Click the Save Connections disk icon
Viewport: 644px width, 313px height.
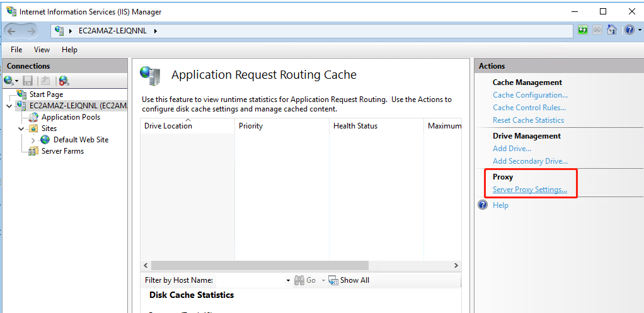(x=28, y=81)
